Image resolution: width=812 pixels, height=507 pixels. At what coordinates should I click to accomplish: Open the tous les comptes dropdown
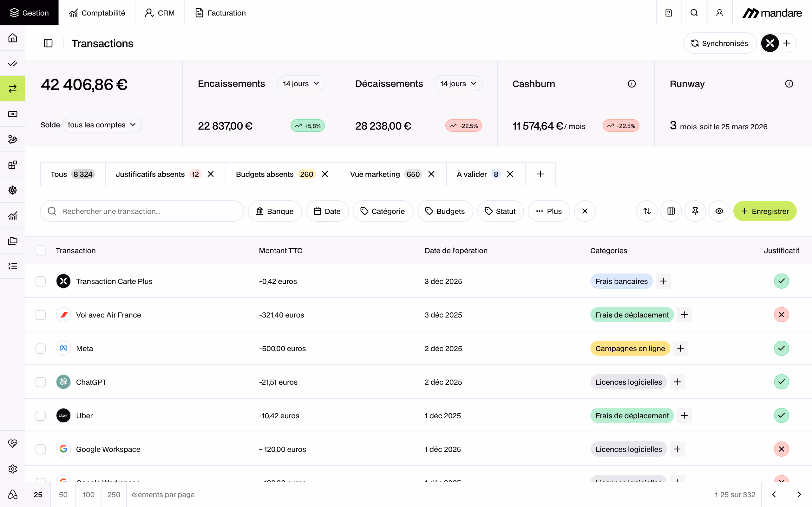[102, 125]
